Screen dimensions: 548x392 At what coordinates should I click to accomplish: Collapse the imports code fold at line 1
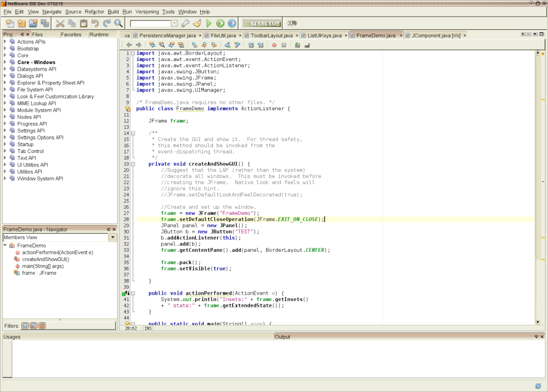(133, 53)
